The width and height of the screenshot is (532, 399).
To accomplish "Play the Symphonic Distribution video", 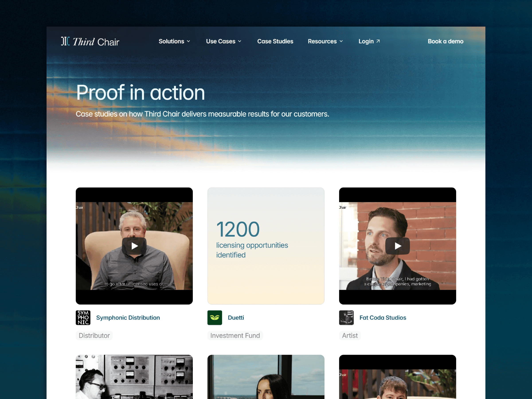I will (x=134, y=246).
